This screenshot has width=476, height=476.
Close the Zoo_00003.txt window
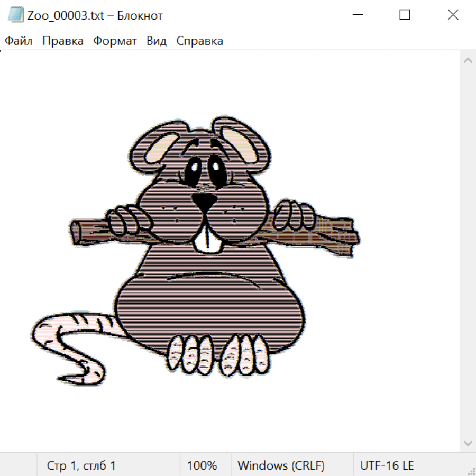coord(453,15)
